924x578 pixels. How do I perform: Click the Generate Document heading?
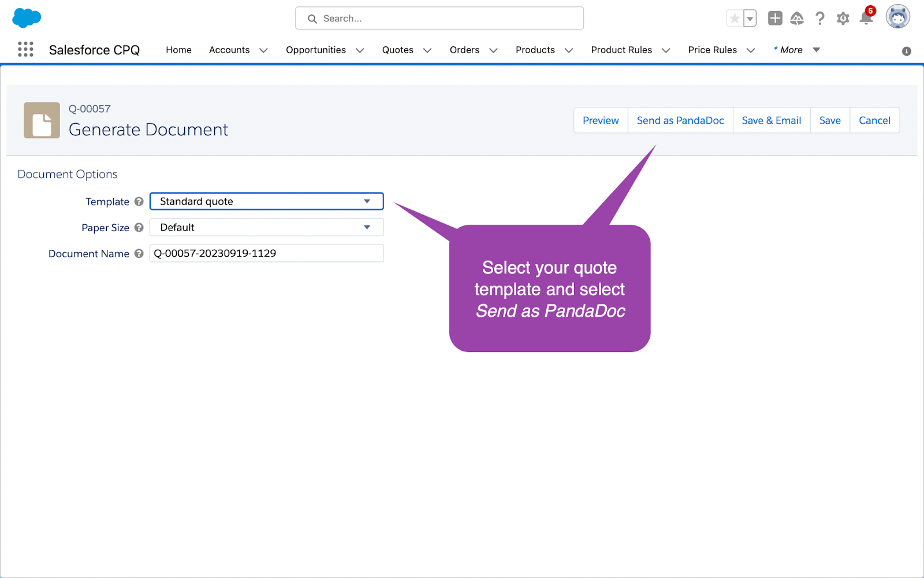[148, 129]
